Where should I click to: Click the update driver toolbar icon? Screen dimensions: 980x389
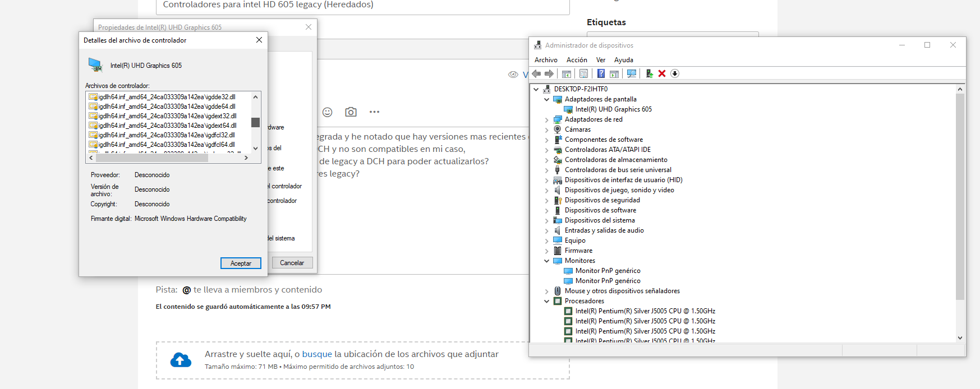pos(649,73)
